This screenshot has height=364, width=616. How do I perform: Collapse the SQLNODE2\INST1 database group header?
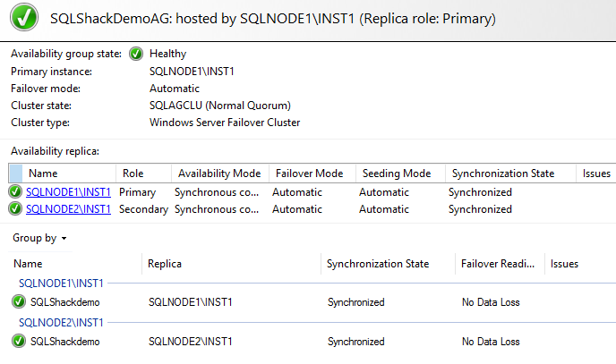(61, 323)
